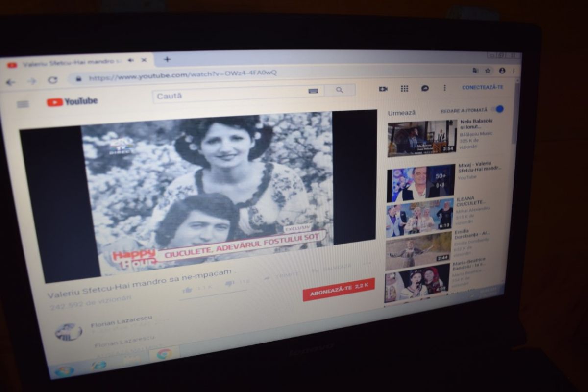This screenshot has width=588, height=392.
Task: Bookmark this page with the star icon
Action: pyautogui.click(x=488, y=71)
